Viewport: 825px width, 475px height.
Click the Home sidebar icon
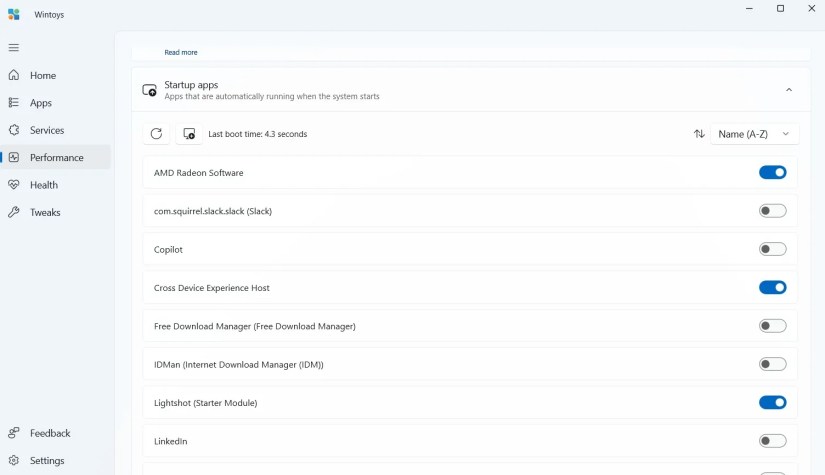(14, 76)
